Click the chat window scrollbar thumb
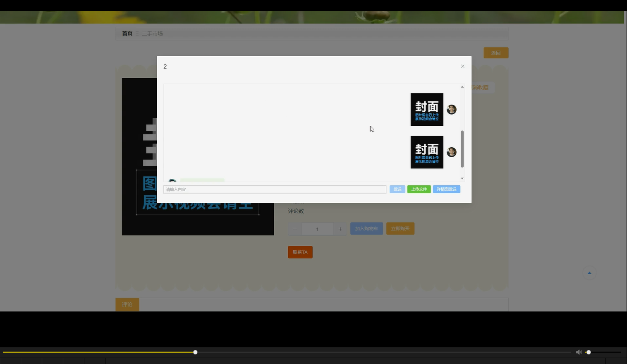 click(x=462, y=149)
